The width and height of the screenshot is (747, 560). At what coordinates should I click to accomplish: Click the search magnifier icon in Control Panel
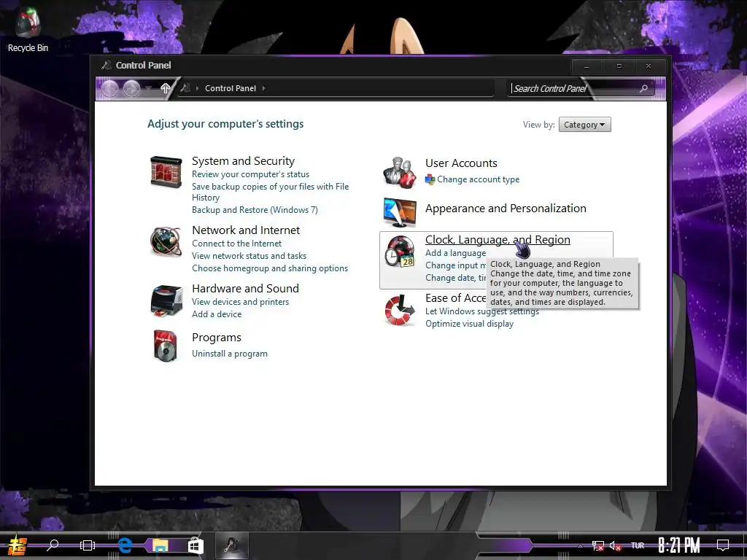[x=643, y=88]
